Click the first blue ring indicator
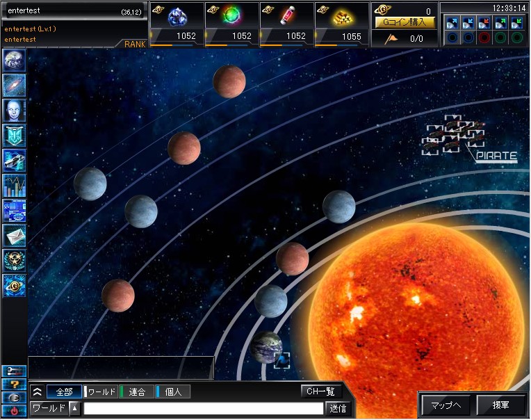The width and height of the screenshot is (531, 420). [x=452, y=38]
